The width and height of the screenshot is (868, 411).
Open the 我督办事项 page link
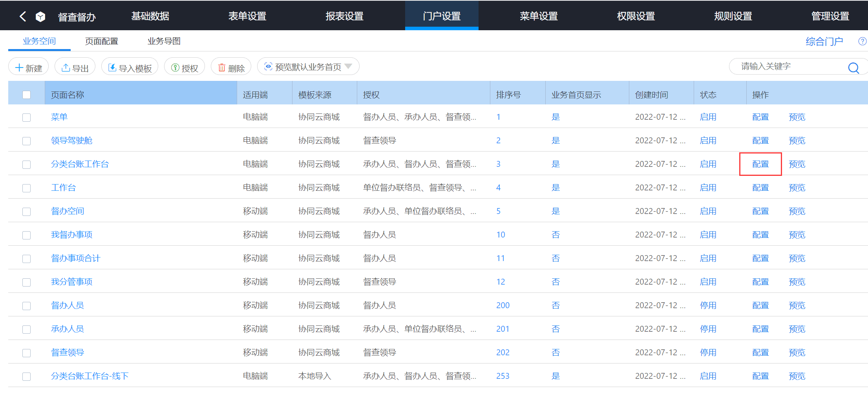pos(71,235)
